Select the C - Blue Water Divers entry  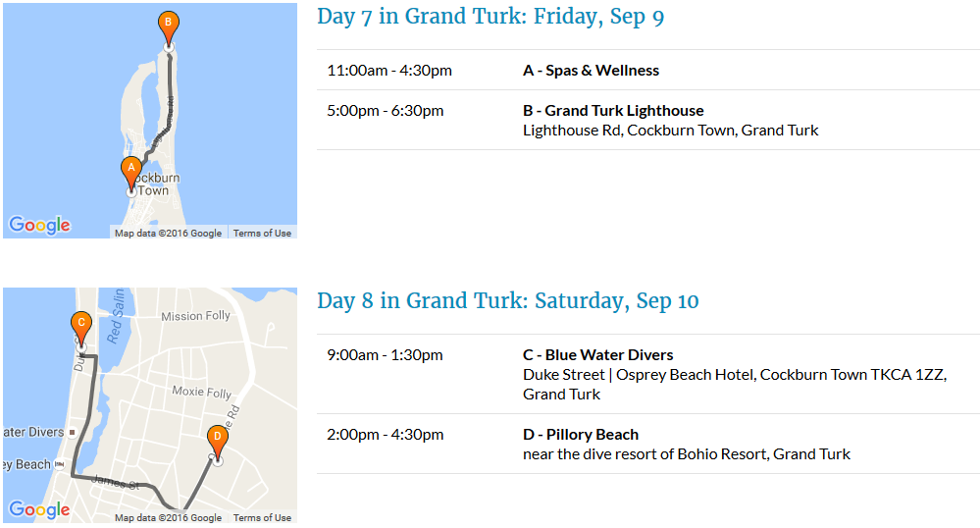(x=598, y=354)
